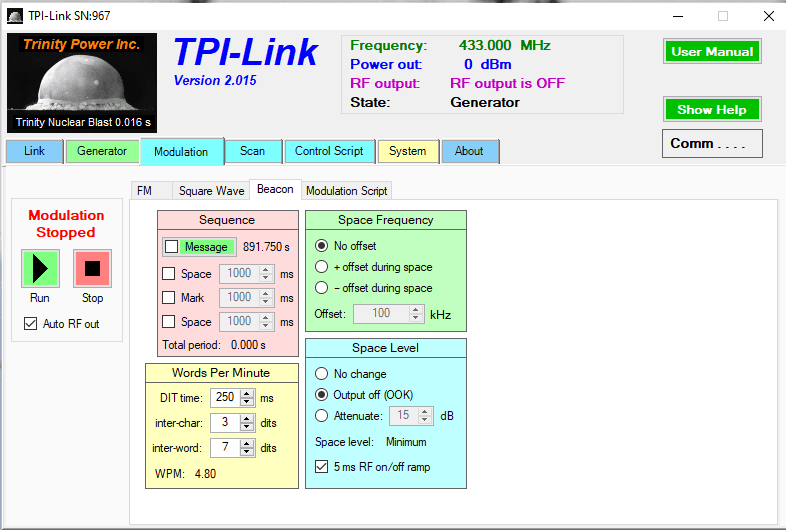Viewport: 786px width, 530px height.
Task: Open the Square Wave modulation tab
Action: pyautogui.click(x=211, y=191)
